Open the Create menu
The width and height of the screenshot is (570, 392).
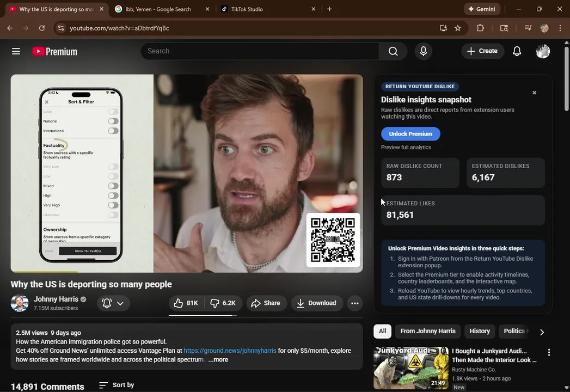pos(482,51)
